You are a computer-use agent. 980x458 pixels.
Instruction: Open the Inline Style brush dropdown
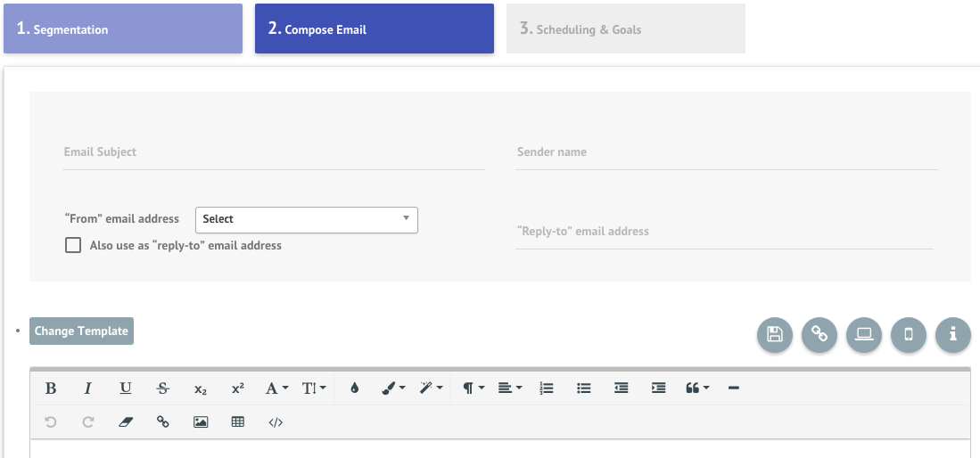(394, 388)
